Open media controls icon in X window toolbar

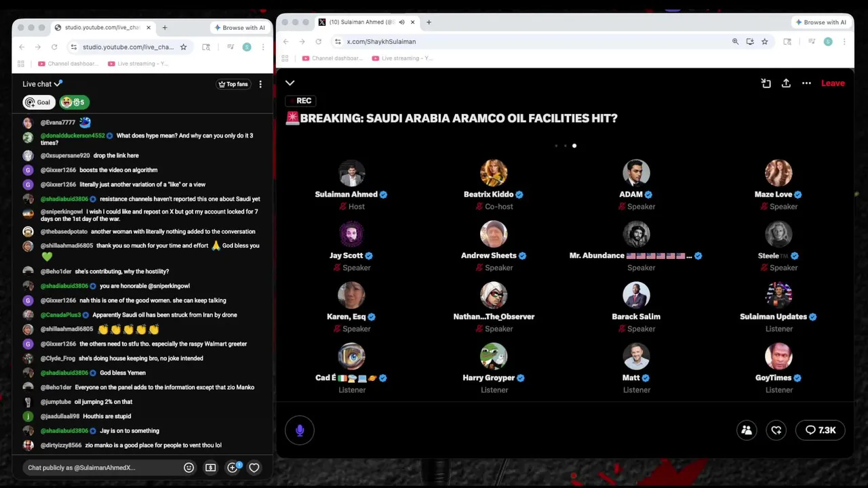(812, 41)
